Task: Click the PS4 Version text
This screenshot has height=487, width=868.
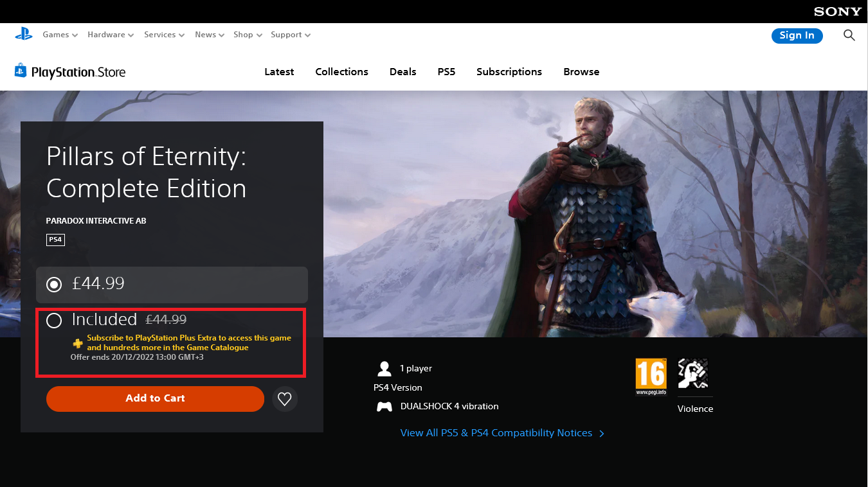Action: (398, 388)
